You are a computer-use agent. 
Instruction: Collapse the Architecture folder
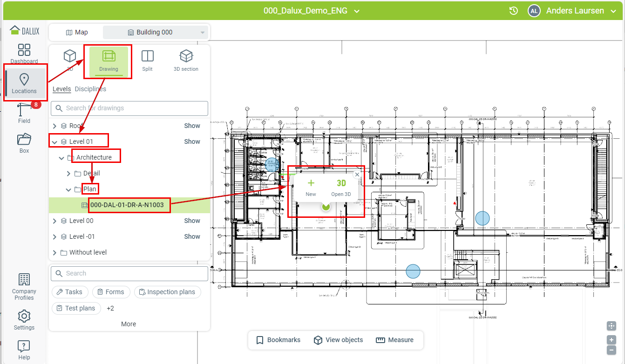coord(61,158)
